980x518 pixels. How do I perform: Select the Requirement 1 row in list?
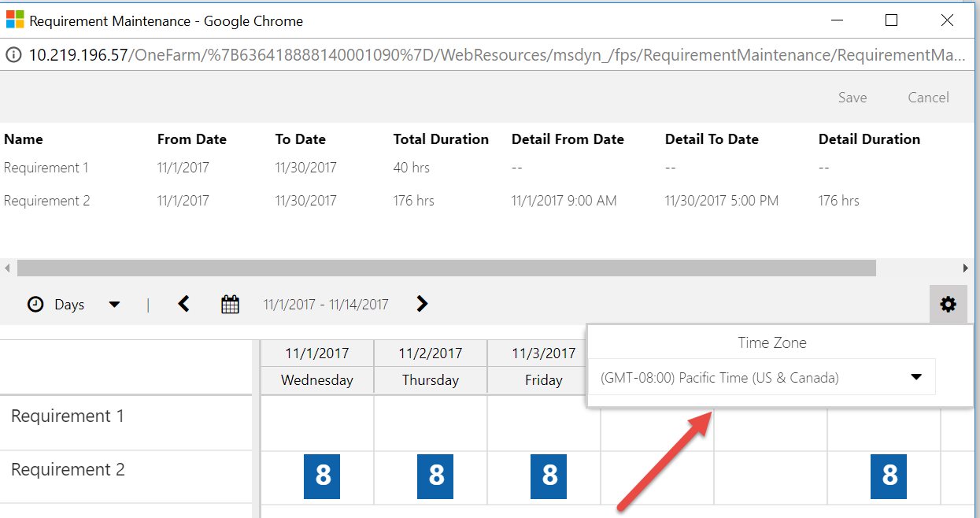point(46,168)
